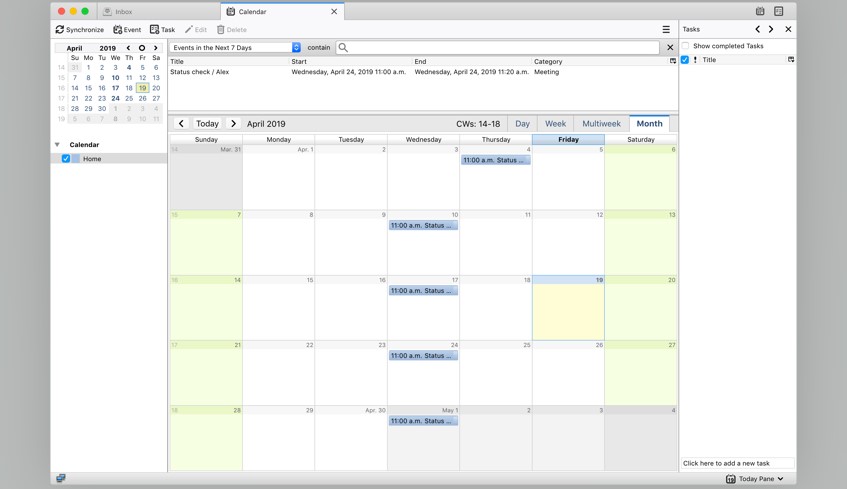
Task: Click the Today button
Action: click(x=207, y=124)
